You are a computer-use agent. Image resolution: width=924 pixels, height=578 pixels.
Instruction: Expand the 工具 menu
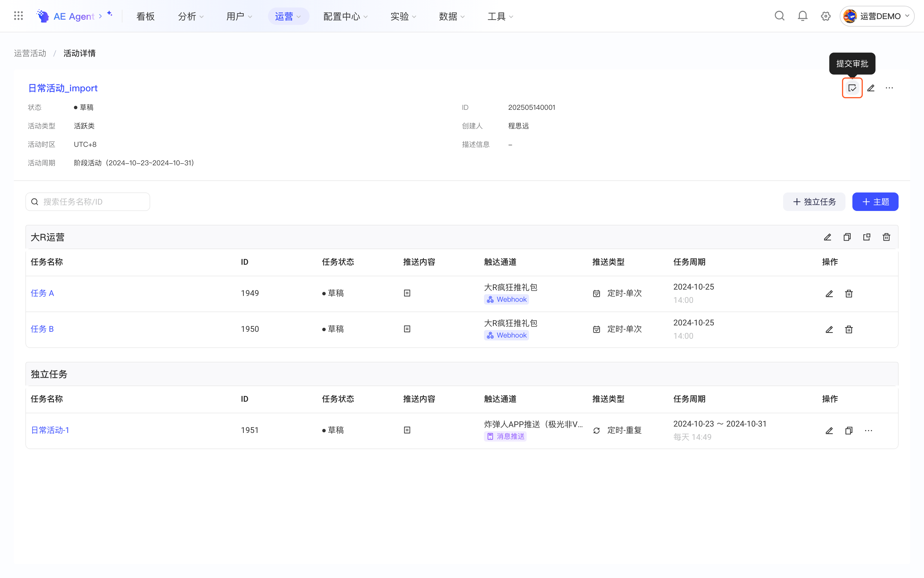(x=500, y=16)
